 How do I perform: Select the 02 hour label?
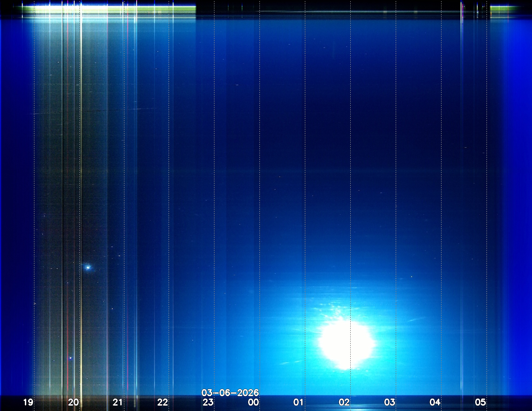click(344, 402)
